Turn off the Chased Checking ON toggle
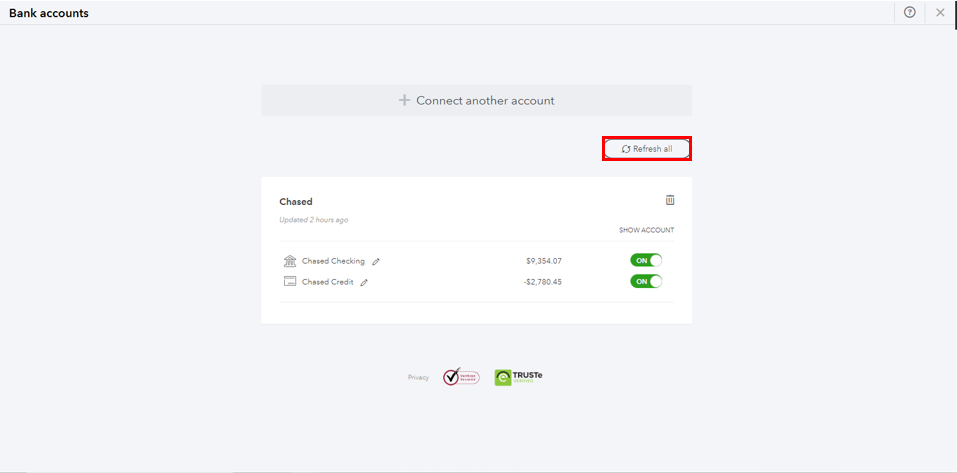The height and width of the screenshot is (473, 957). pyautogui.click(x=646, y=260)
